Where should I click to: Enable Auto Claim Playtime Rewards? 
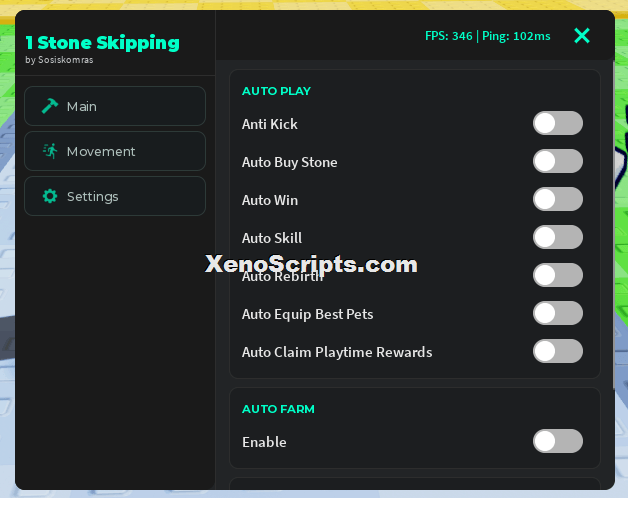click(558, 351)
